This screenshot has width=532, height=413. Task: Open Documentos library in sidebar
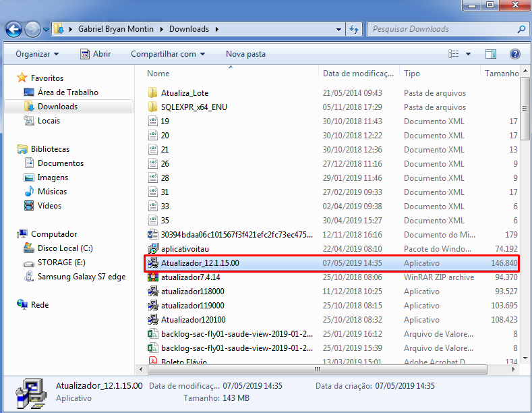(x=55, y=163)
